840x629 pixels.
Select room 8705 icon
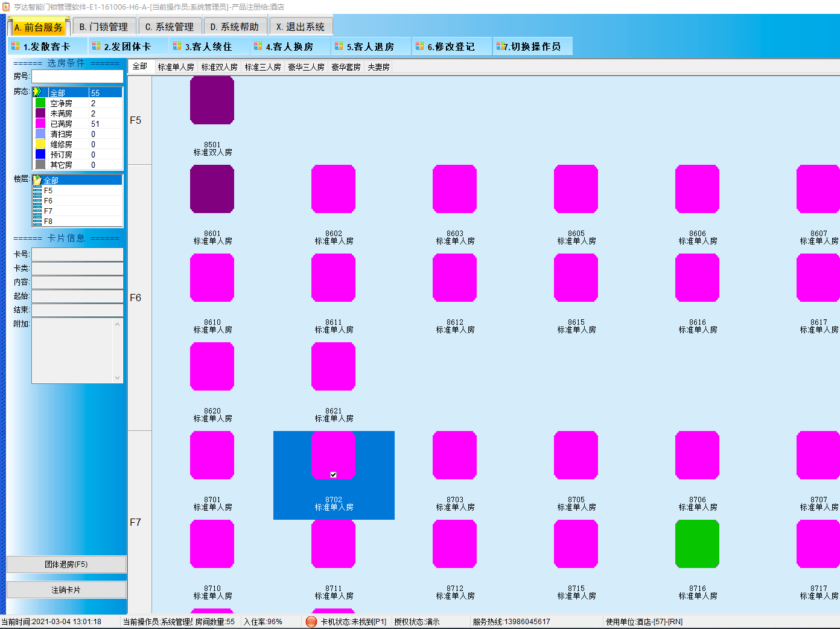pos(576,455)
